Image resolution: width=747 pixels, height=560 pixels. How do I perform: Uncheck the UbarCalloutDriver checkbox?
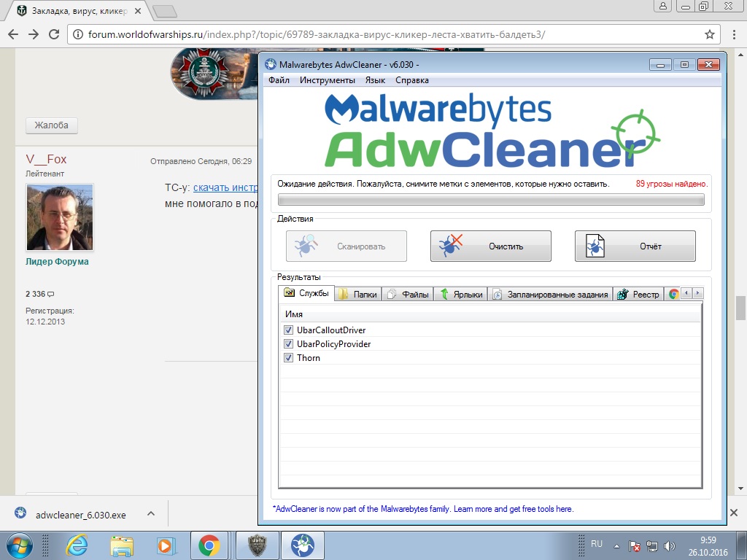pyautogui.click(x=288, y=330)
